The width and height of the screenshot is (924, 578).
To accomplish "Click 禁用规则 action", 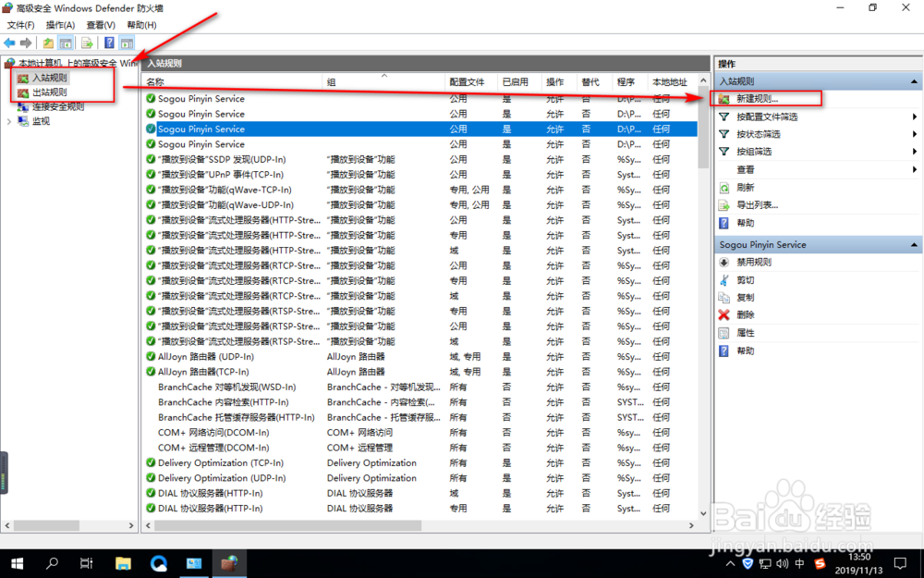I will tap(753, 262).
